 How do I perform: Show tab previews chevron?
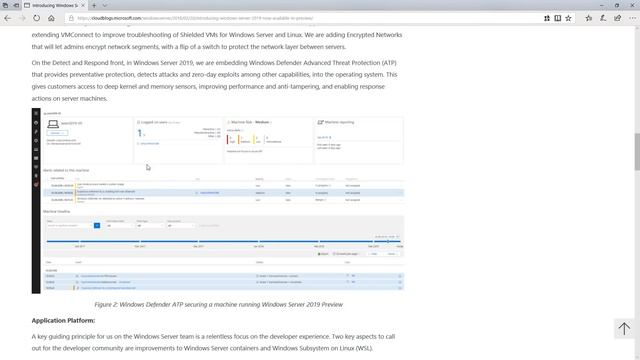click(x=105, y=6)
